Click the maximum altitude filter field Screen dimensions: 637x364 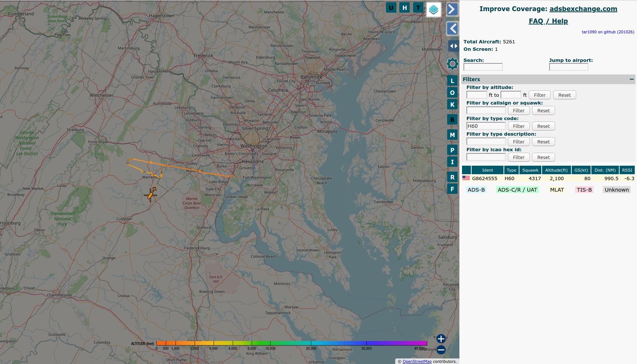click(x=511, y=95)
